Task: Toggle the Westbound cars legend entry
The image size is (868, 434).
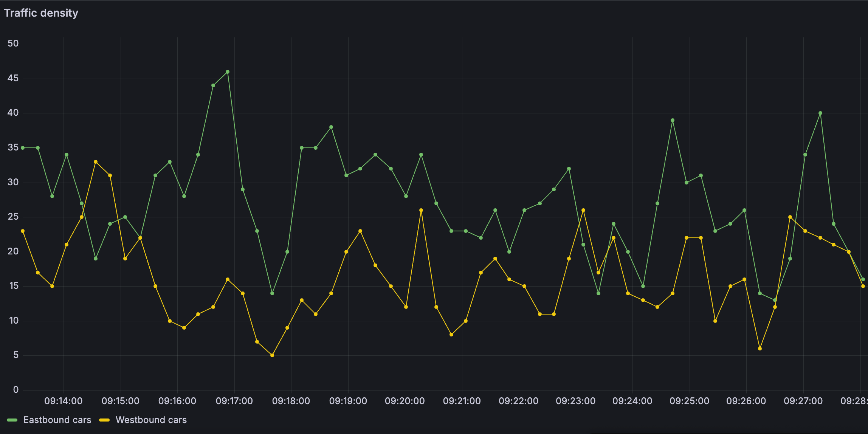Action: [x=151, y=420]
